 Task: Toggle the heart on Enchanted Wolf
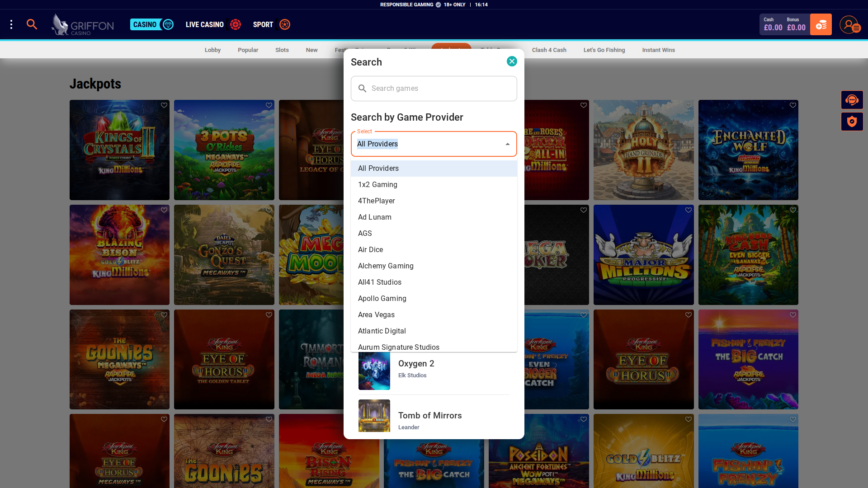793,105
